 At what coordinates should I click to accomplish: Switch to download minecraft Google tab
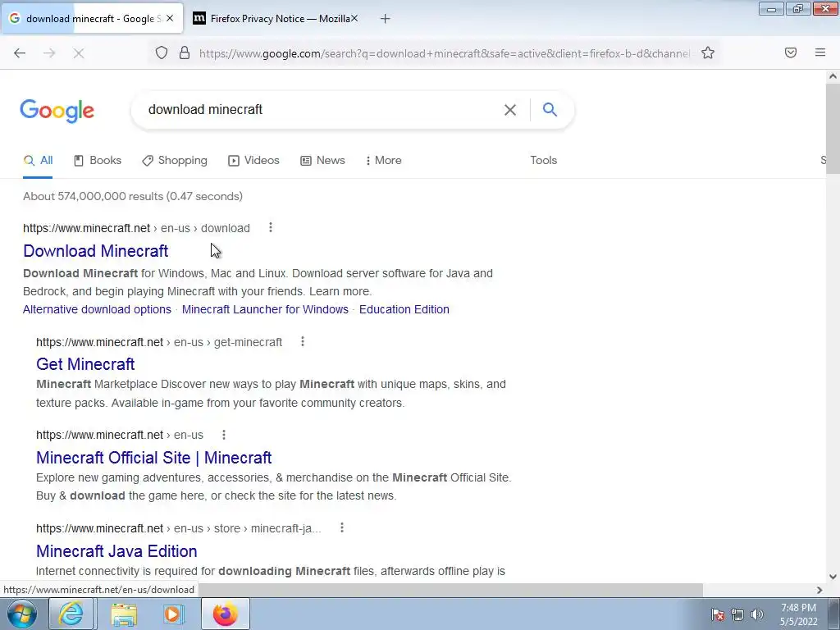91,18
